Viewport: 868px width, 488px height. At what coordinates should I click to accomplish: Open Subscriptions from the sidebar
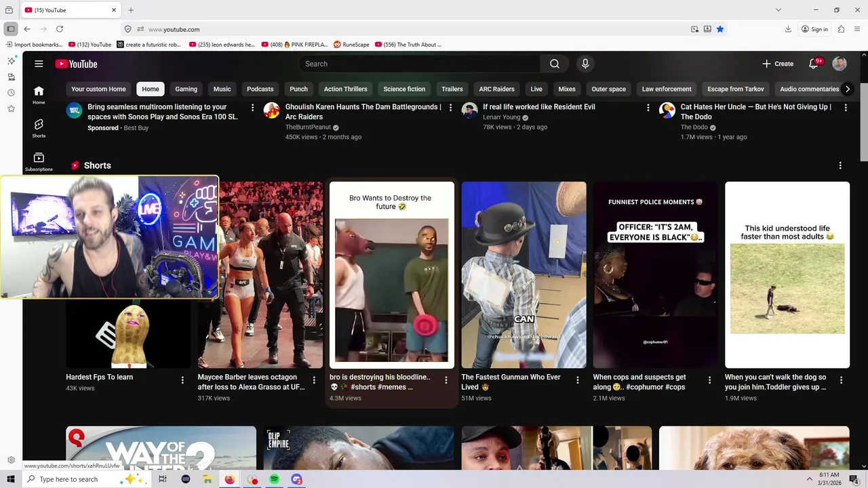(x=39, y=161)
